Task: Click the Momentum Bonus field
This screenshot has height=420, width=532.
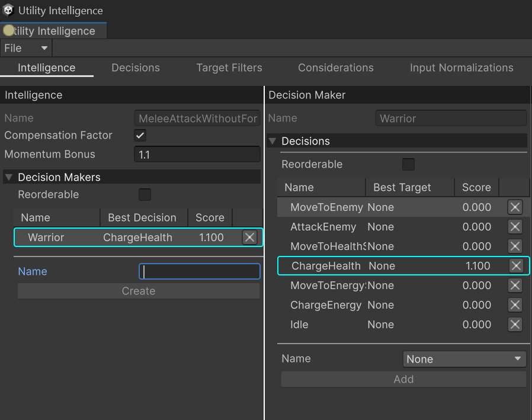Action: [197, 155]
